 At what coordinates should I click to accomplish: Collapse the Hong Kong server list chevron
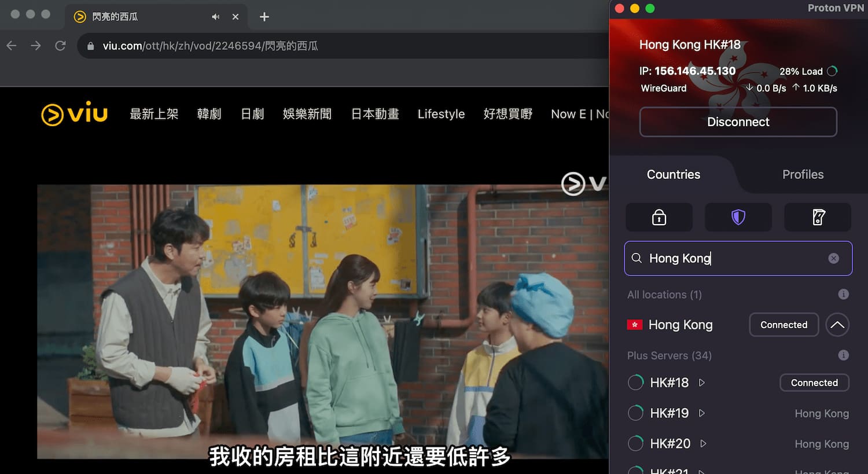(x=837, y=325)
